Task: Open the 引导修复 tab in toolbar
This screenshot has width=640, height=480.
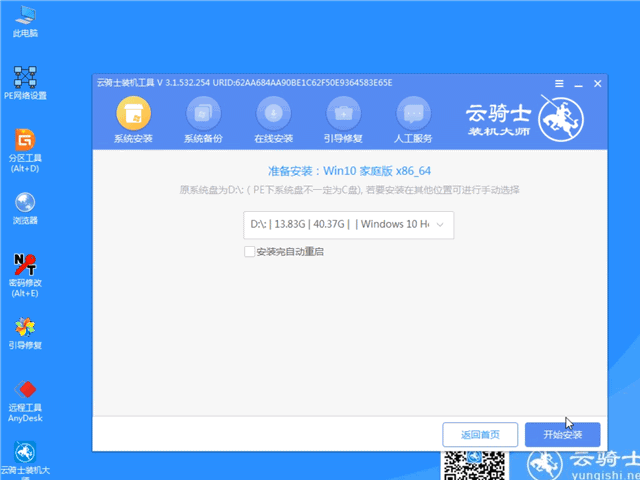Action: [344, 120]
